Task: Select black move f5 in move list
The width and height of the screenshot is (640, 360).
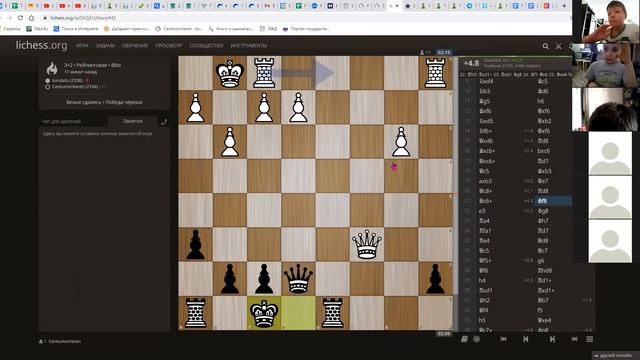Action: 540,310
